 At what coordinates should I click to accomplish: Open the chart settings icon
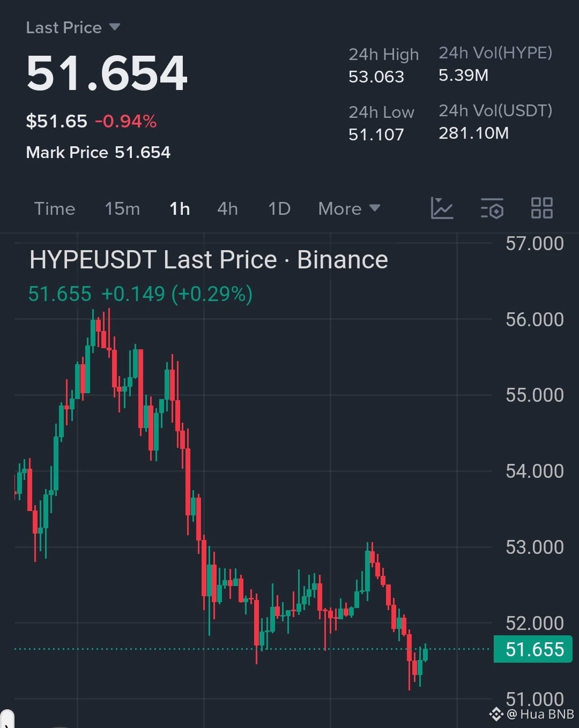492,208
